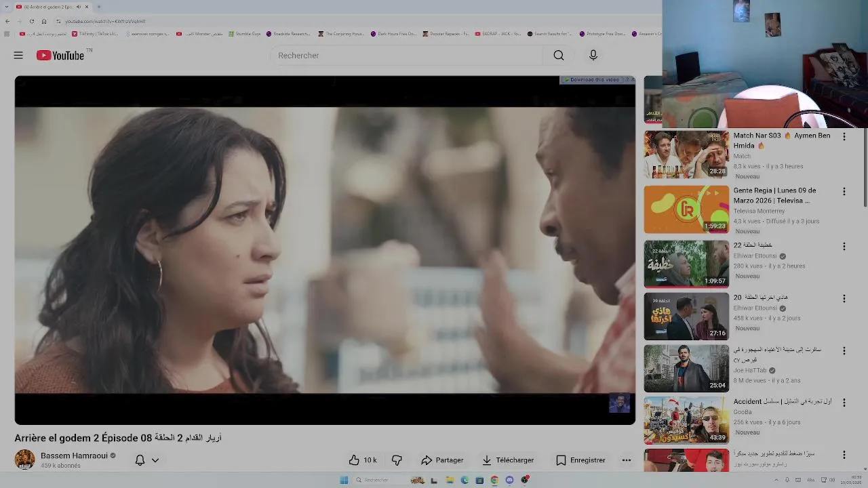Open the more actions ellipsis below video

pos(627,460)
